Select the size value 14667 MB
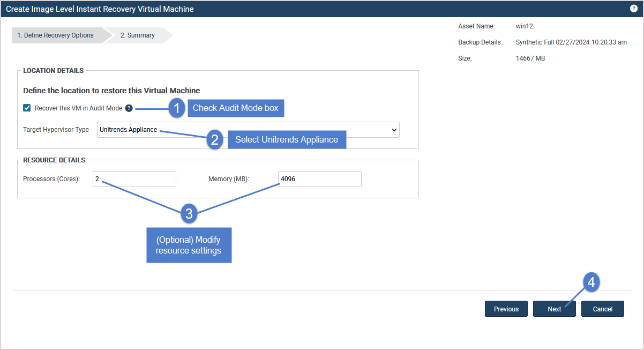 tap(530, 58)
